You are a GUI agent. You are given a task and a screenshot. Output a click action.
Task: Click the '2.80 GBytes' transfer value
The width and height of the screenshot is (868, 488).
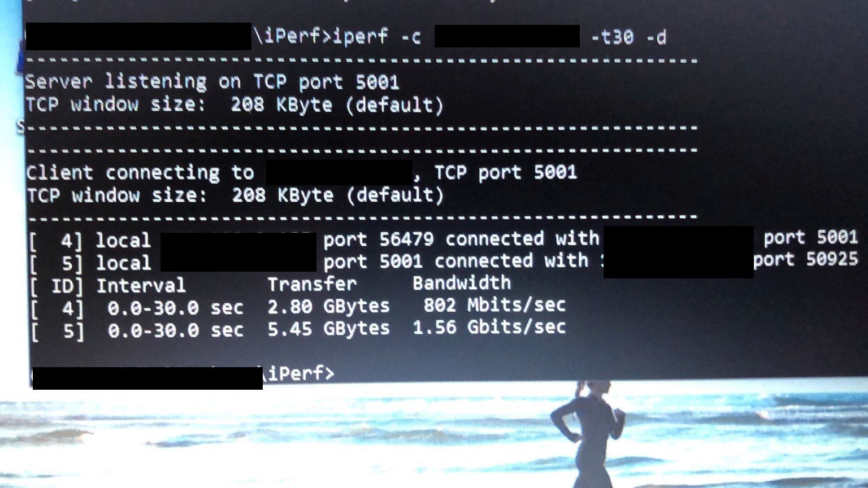tap(329, 307)
